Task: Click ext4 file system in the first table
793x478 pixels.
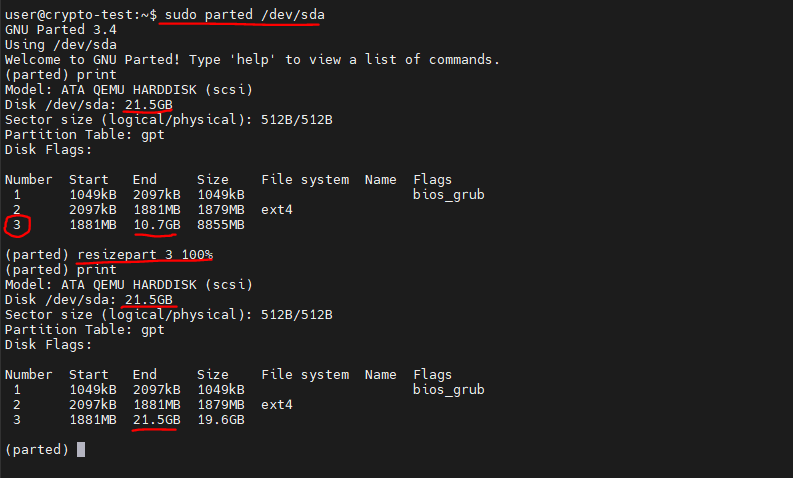Action: coord(277,210)
